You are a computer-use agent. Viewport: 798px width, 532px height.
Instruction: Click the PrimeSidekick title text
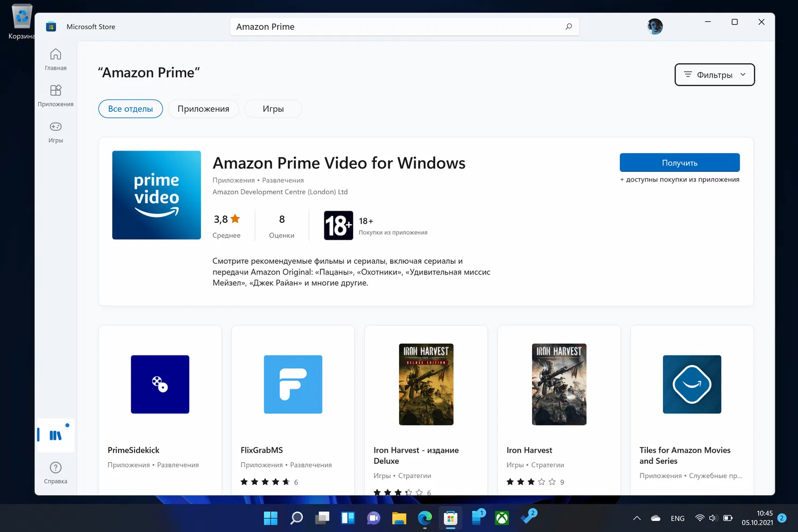(134, 450)
